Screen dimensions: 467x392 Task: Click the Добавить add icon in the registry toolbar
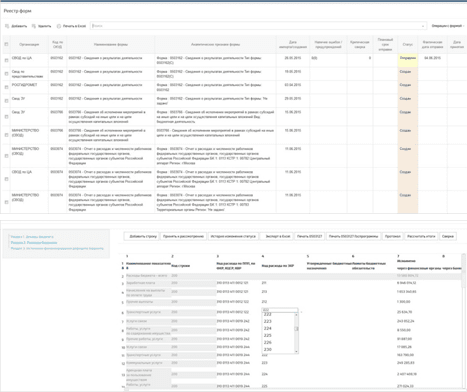tap(7, 26)
